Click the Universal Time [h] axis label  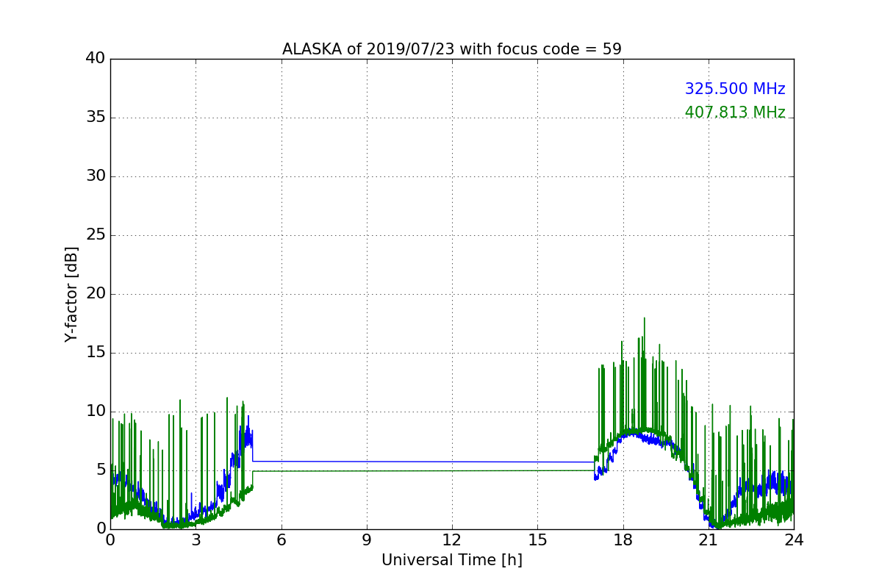point(452,560)
